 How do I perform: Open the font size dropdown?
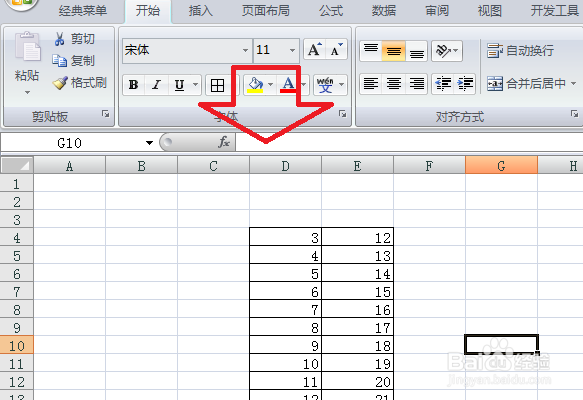[292, 50]
